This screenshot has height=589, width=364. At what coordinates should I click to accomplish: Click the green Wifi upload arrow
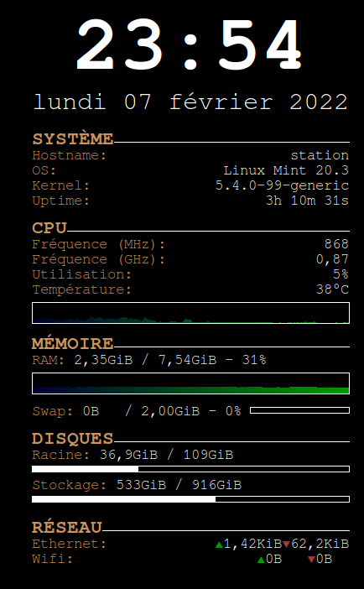tap(261, 560)
